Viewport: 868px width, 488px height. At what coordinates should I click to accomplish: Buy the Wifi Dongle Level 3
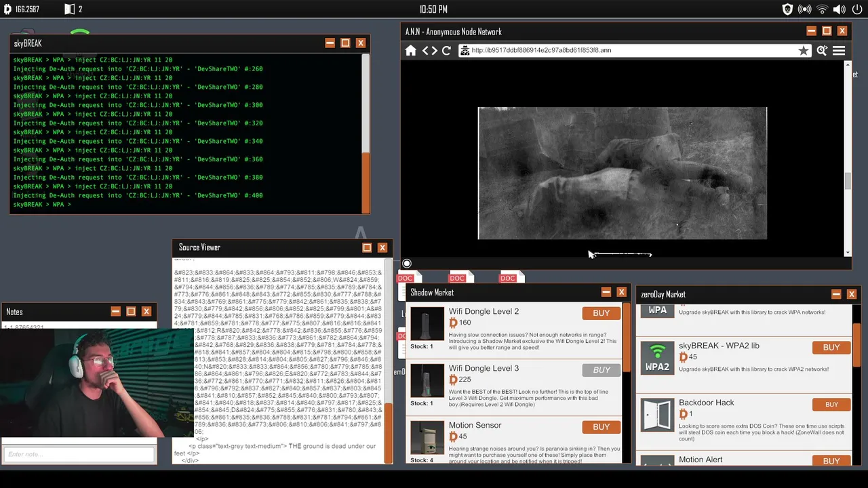(601, 370)
